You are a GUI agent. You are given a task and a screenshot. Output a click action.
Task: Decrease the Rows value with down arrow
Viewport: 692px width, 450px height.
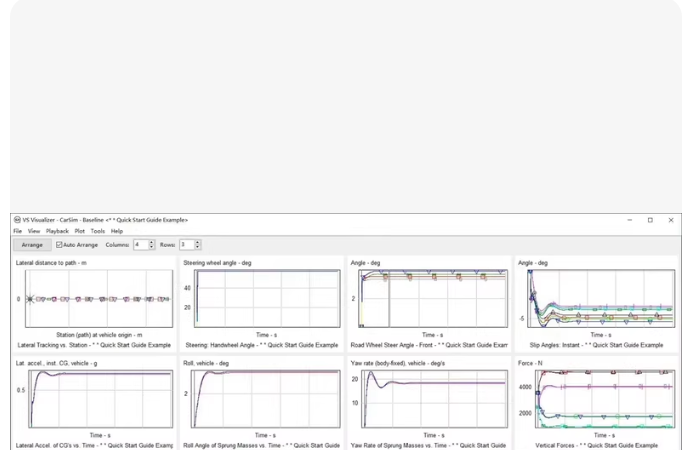coord(197,248)
